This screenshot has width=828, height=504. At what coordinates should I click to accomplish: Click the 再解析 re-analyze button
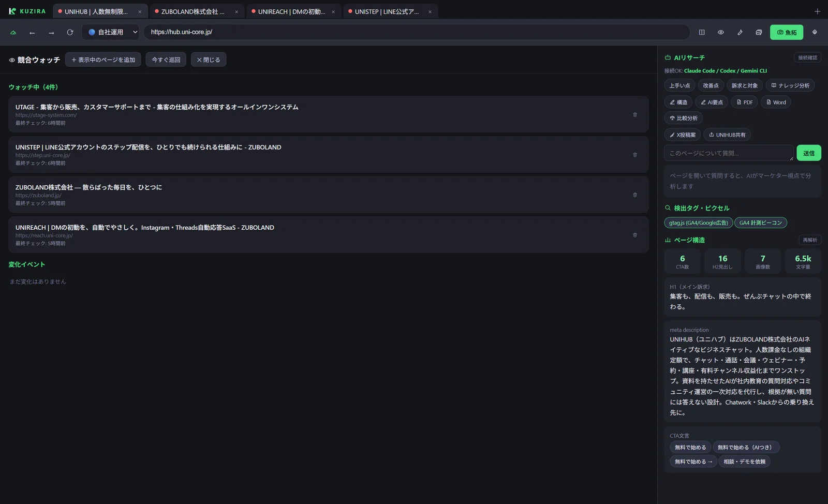click(810, 240)
